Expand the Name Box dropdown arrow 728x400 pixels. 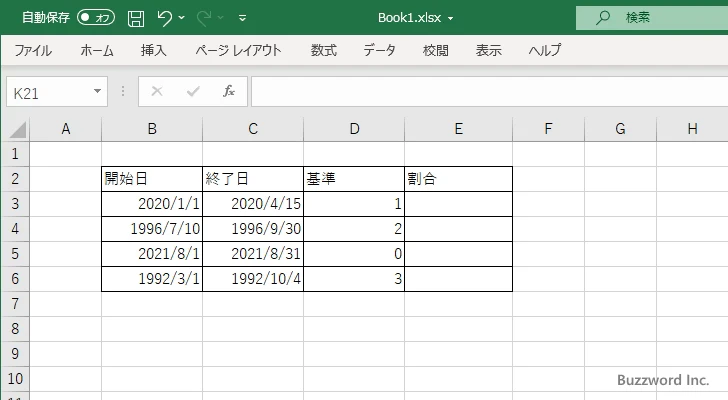(x=97, y=91)
